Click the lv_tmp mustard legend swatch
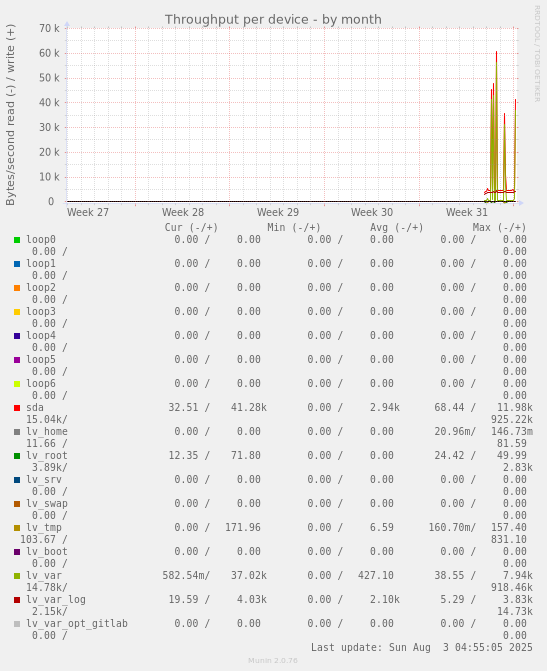Image resolution: width=547 pixels, height=671 pixels. [x=17, y=528]
